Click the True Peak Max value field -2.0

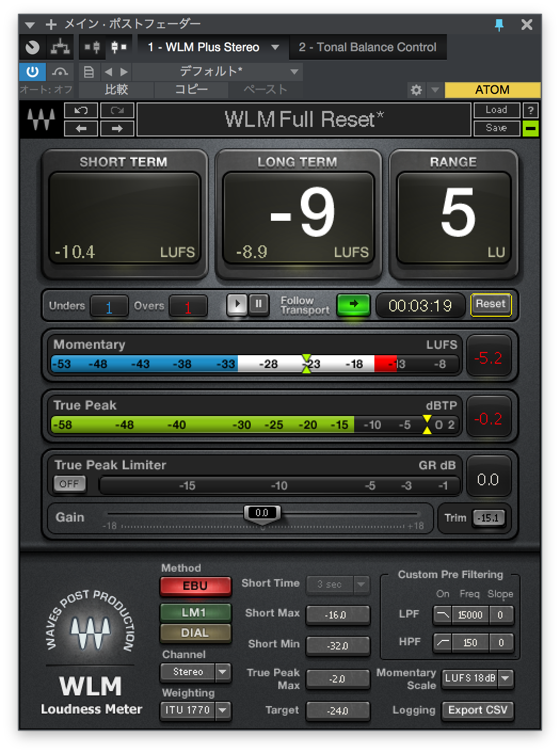[x=338, y=679]
